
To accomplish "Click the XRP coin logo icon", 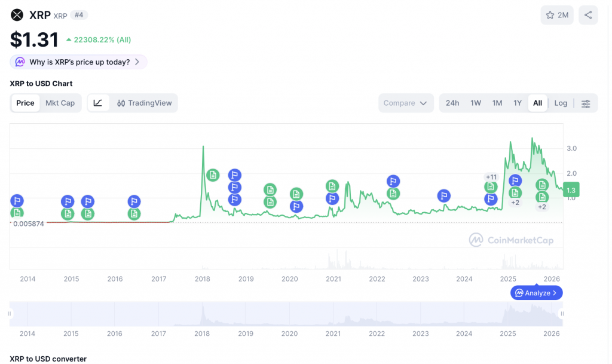I will [17, 15].
